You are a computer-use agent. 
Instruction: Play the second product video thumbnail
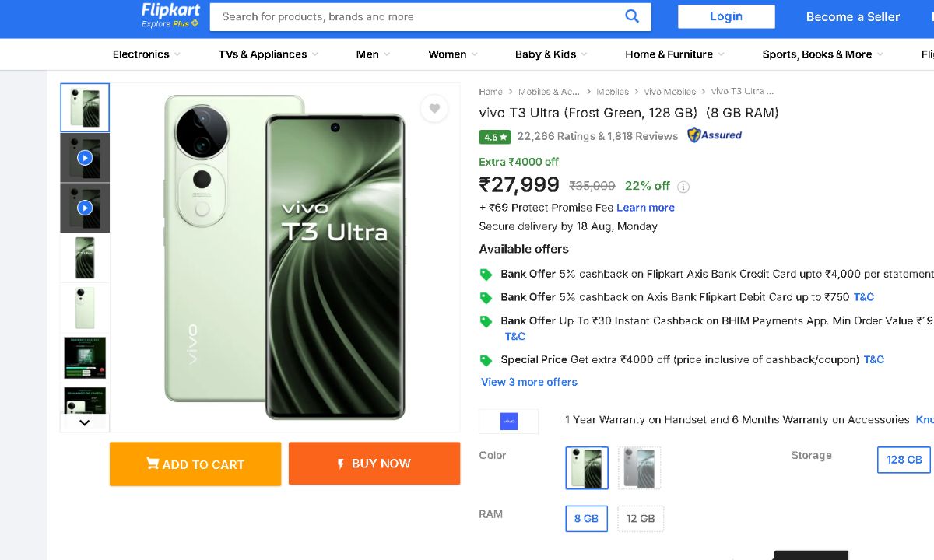[x=85, y=208]
